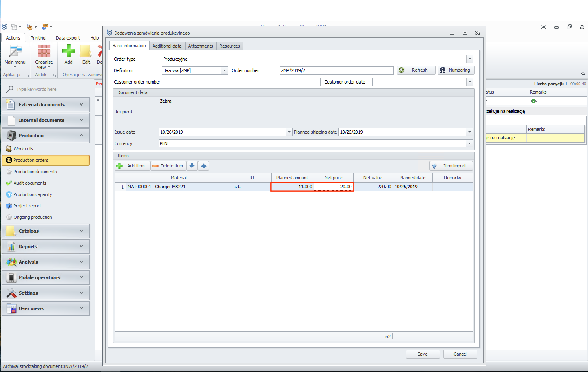Screen dimensions: 588x372
Task: Save the production order
Action: [x=422, y=354]
